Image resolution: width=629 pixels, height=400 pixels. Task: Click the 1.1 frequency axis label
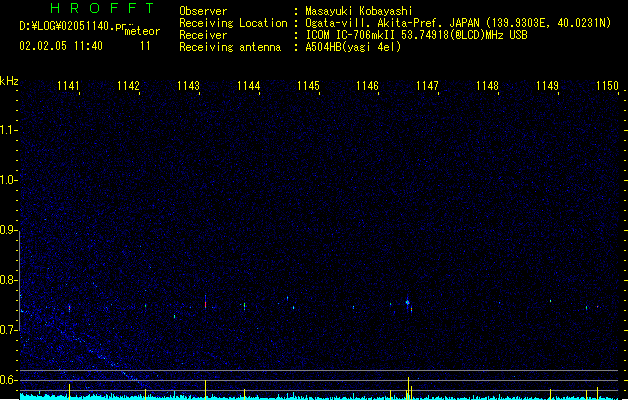7,130
